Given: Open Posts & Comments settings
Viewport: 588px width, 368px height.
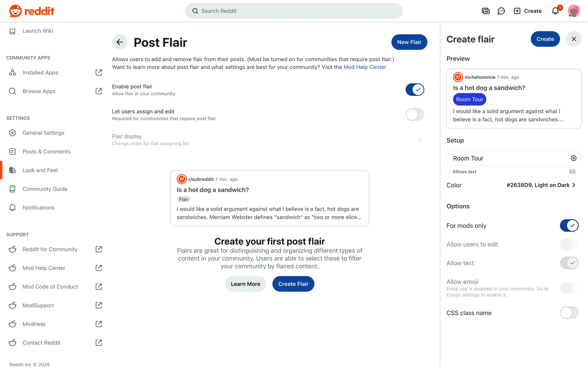Looking at the screenshot, I should click(x=47, y=151).
